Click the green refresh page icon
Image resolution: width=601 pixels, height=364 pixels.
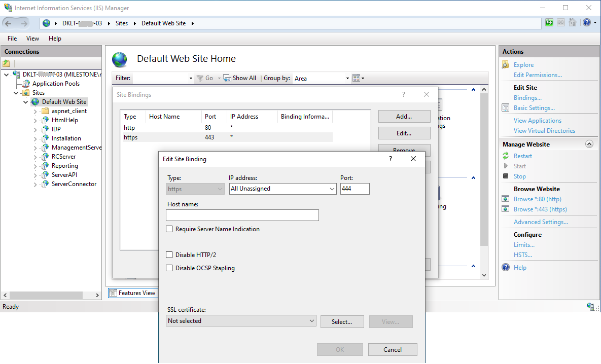coord(549,23)
